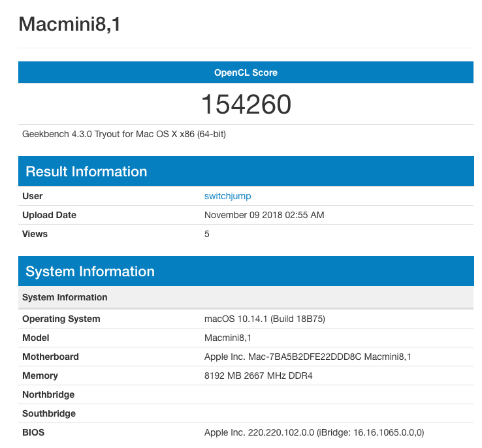Click the Geekbench 4.3.0 Tryout version text
Image resolution: width=482 pixels, height=448 pixels.
coord(124,135)
